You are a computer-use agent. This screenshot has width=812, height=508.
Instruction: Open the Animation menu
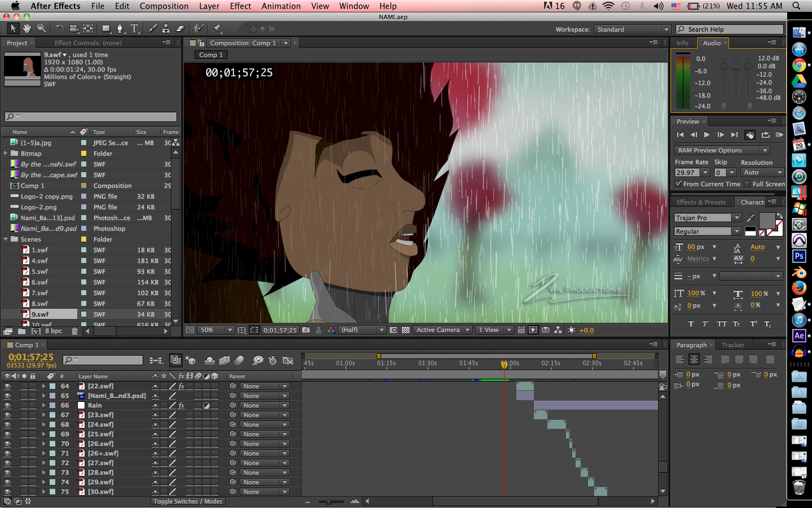click(x=281, y=6)
